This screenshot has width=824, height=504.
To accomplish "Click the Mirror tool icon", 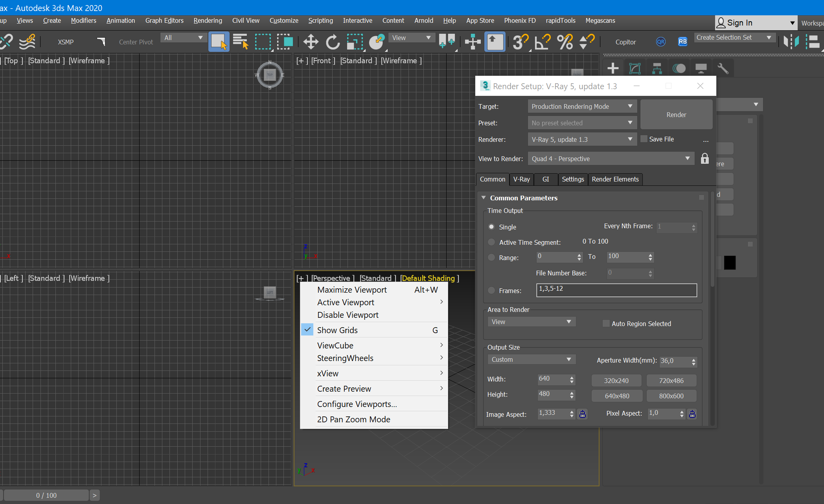I will click(791, 42).
